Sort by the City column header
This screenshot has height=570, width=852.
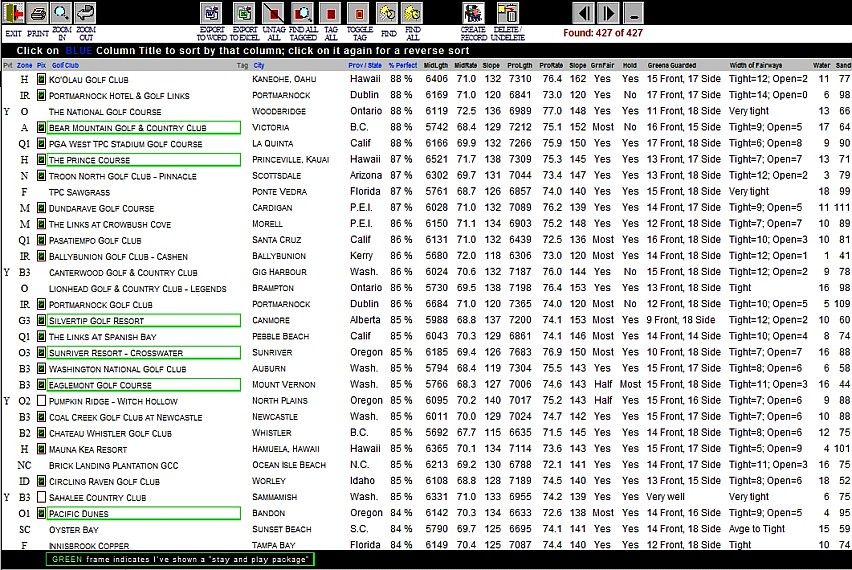[259, 65]
